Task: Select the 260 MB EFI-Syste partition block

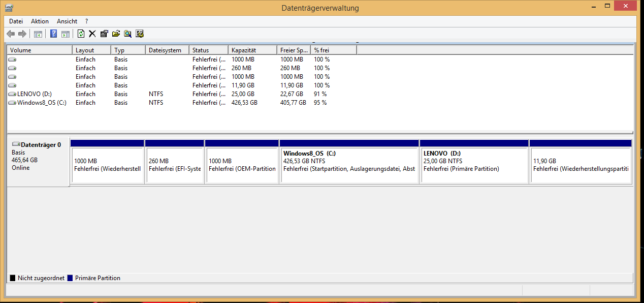Action: pyautogui.click(x=174, y=162)
